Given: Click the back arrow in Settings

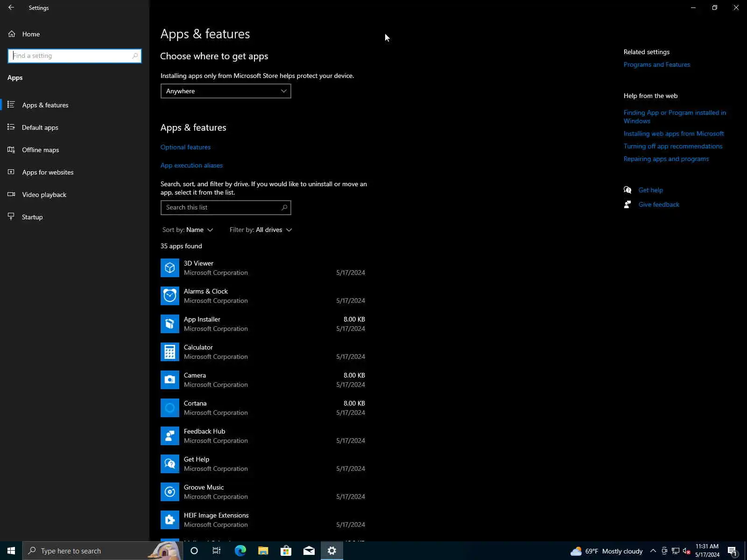Looking at the screenshot, I should click(11, 7).
